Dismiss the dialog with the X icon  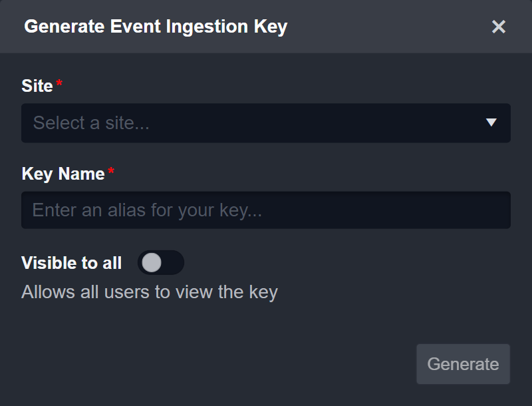[x=499, y=27]
